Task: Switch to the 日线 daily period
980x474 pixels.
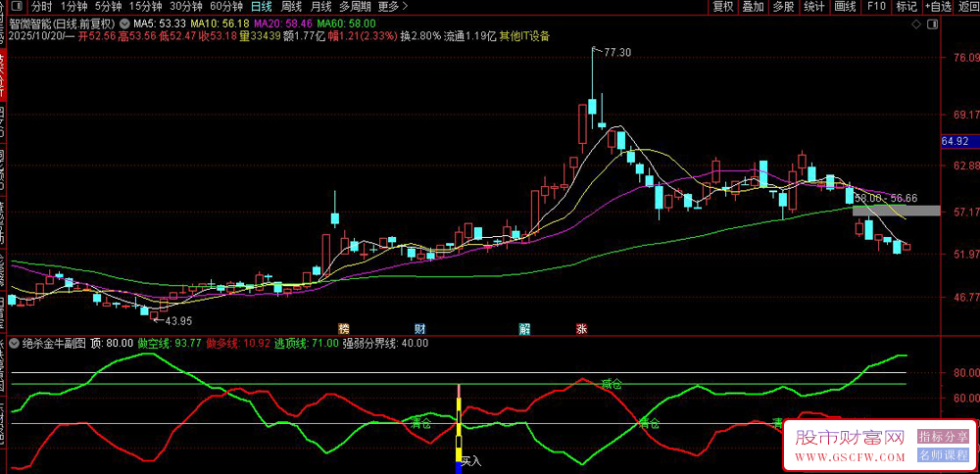Action: click(262, 7)
